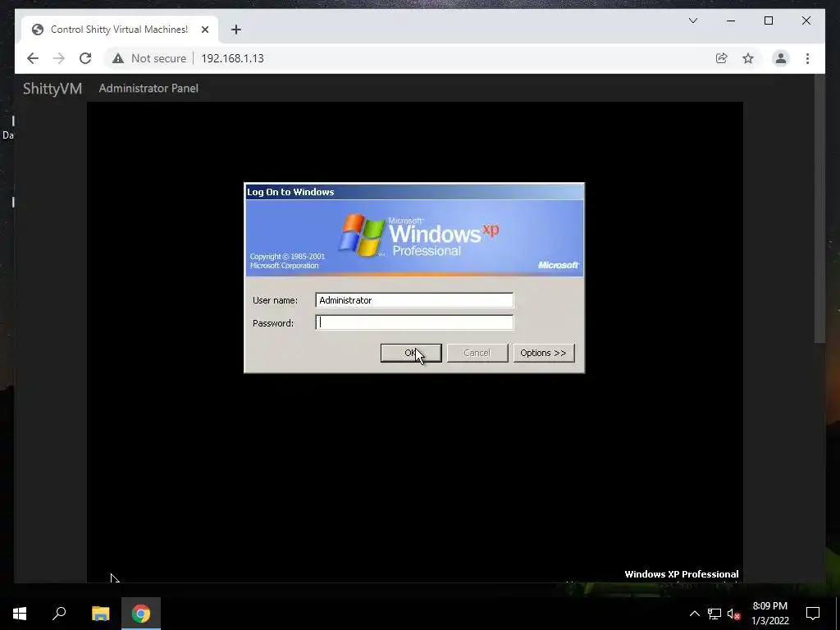Click the User name field
Viewport: 840px width, 630px height.
(414, 300)
